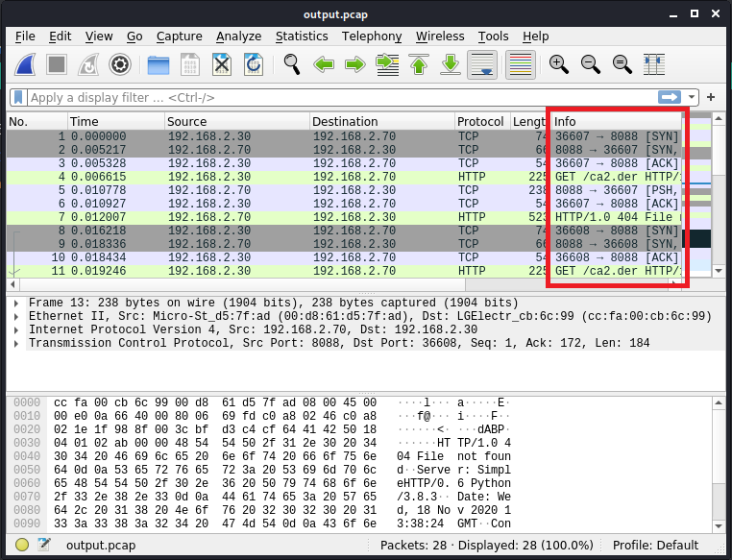Go back in packet history arrow
732x560 pixels.
click(x=324, y=64)
